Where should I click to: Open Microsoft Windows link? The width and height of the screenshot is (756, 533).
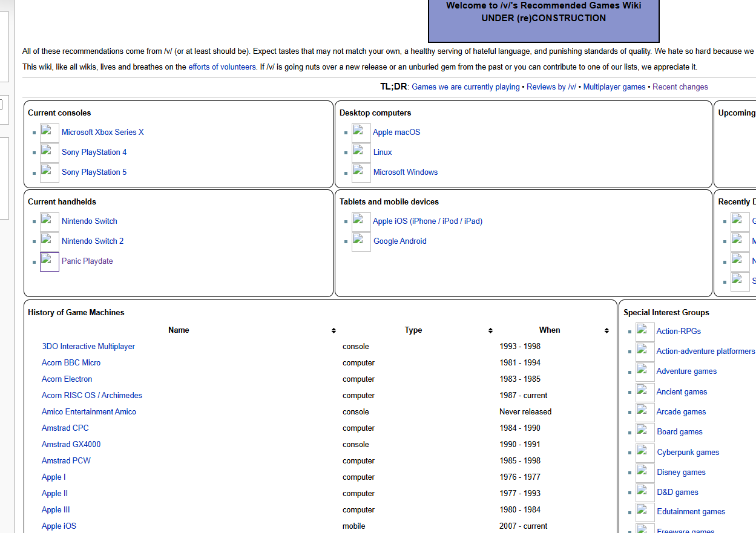pos(406,172)
